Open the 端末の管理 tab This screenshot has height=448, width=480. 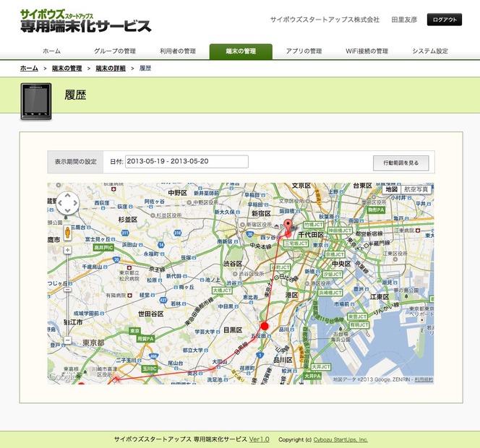(x=241, y=51)
